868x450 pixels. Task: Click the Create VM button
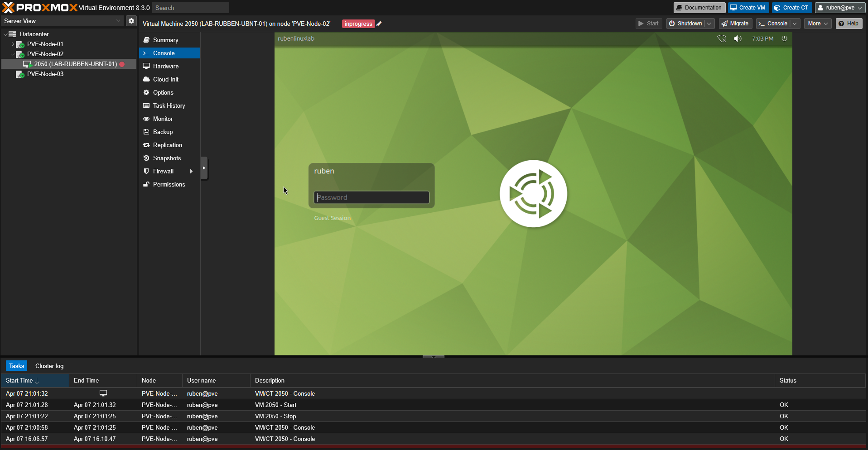(x=748, y=8)
